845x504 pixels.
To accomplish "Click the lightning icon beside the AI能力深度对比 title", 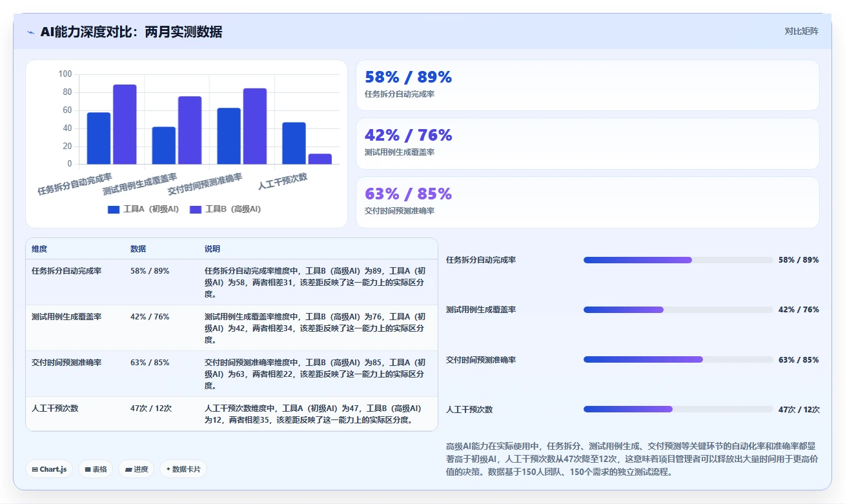I will point(31,32).
